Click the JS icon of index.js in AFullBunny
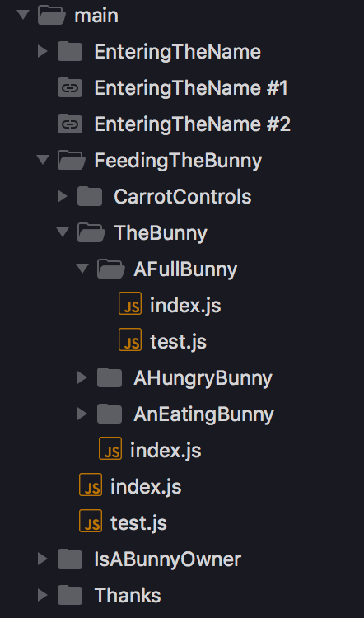 pyautogui.click(x=130, y=303)
